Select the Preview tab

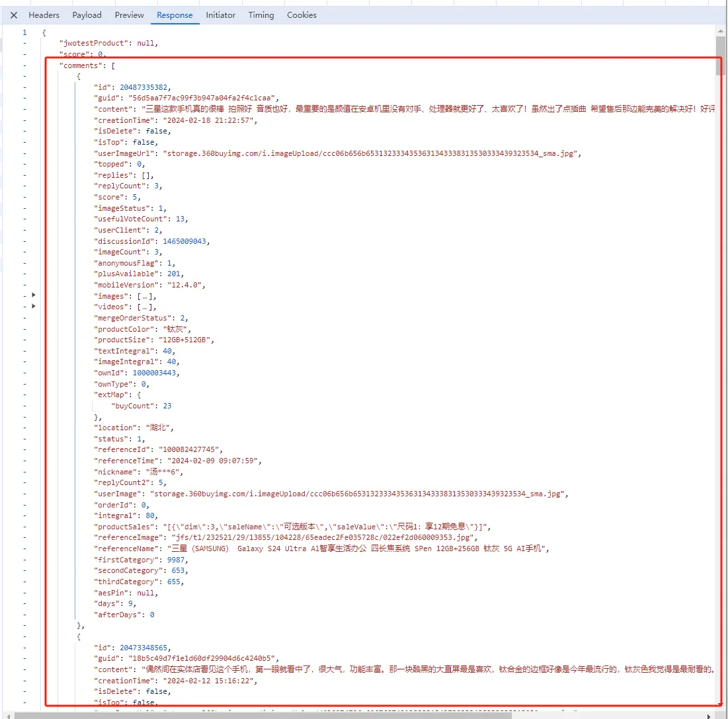[x=129, y=15]
